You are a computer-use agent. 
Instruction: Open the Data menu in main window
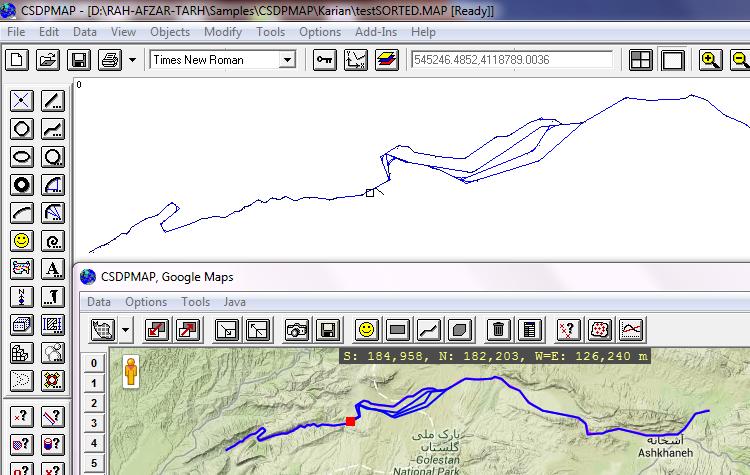pyautogui.click(x=85, y=32)
